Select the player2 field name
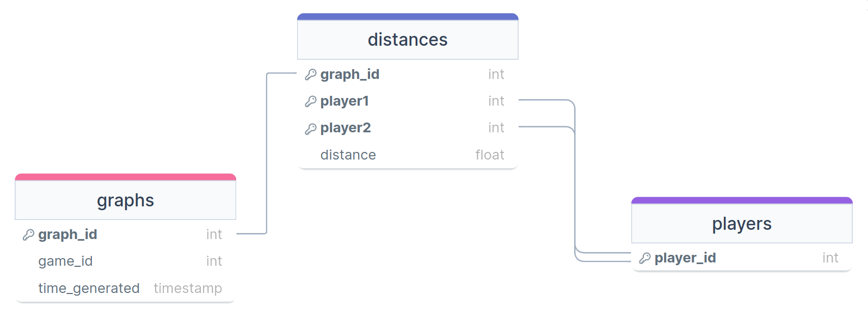 346,128
